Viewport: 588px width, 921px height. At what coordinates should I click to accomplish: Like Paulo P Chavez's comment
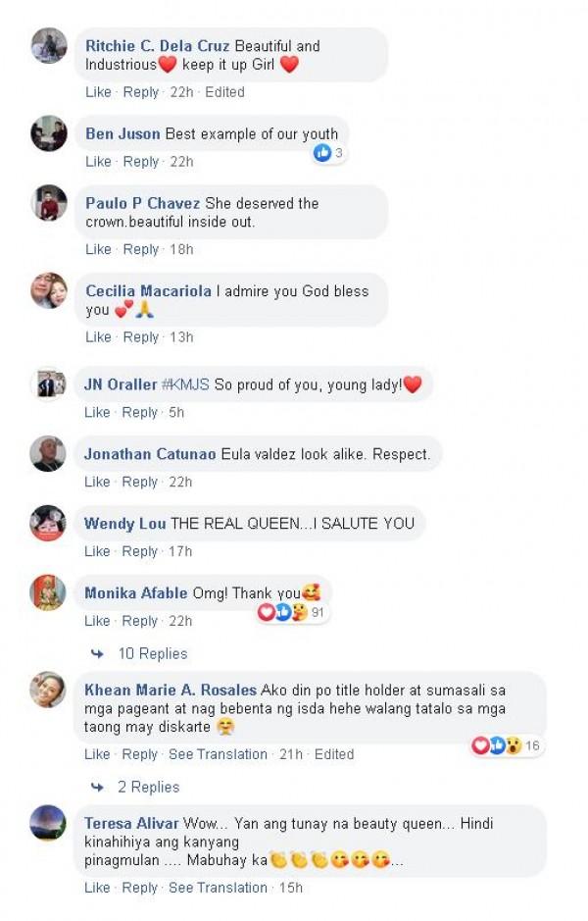98,249
